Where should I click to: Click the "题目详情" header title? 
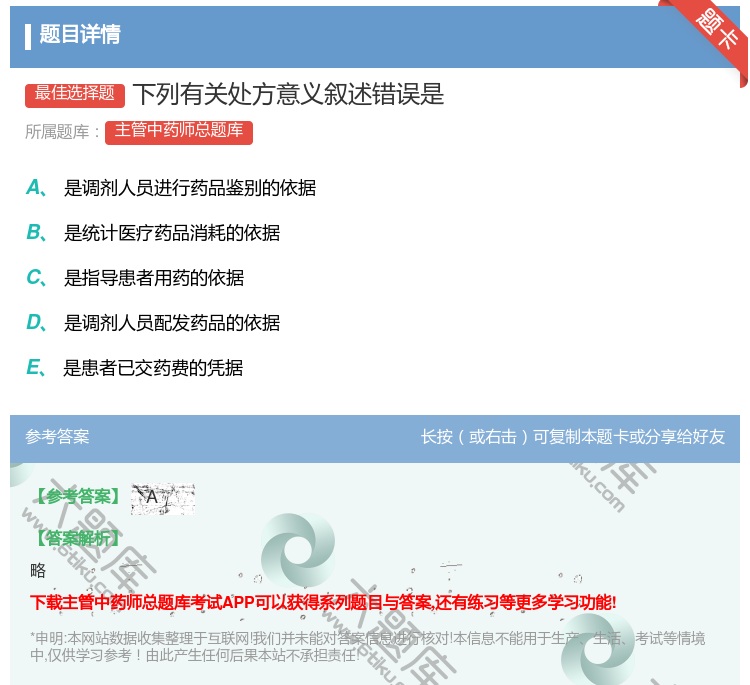80,35
